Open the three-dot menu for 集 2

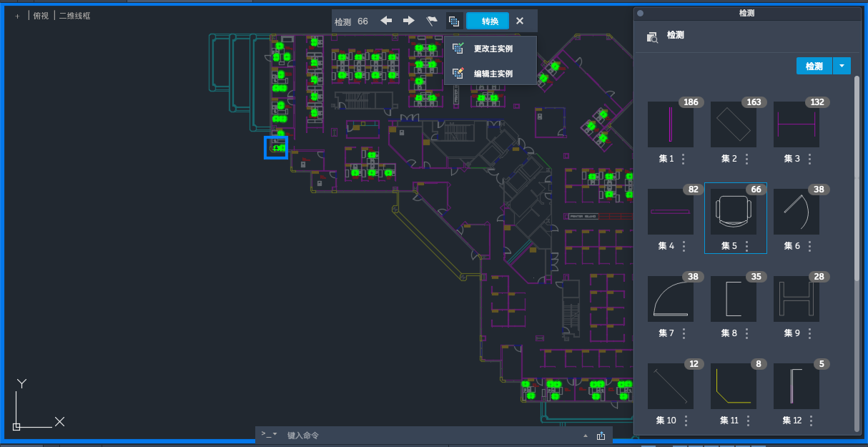point(746,159)
